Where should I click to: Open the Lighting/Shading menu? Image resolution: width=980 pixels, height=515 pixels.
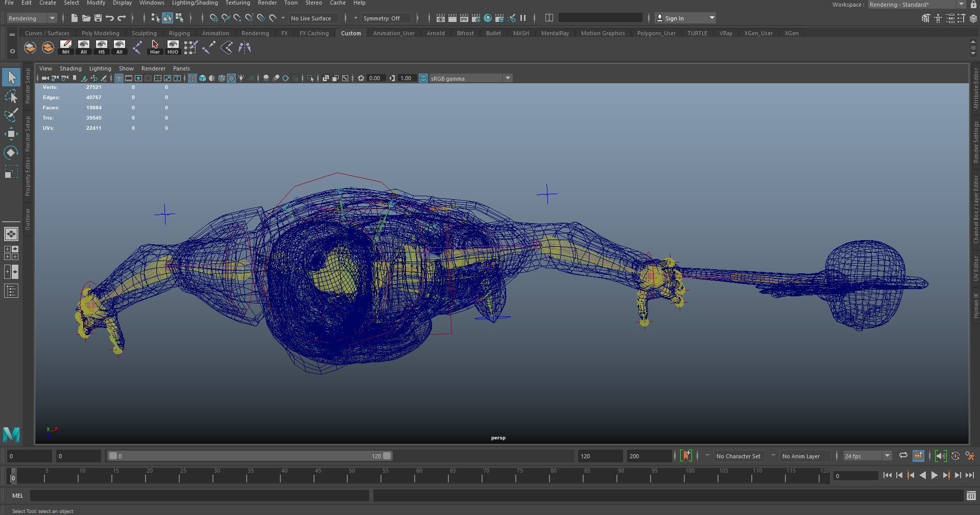click(195, 3)
